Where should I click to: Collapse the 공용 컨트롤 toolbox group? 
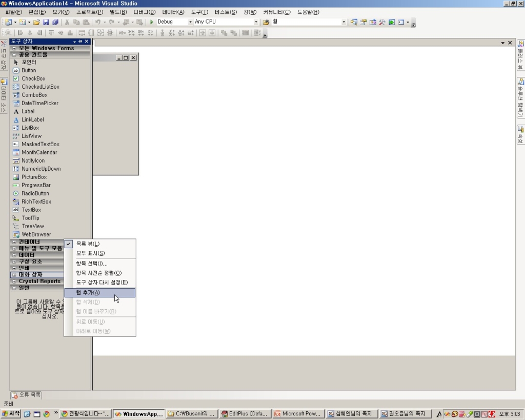coord(14,54)
